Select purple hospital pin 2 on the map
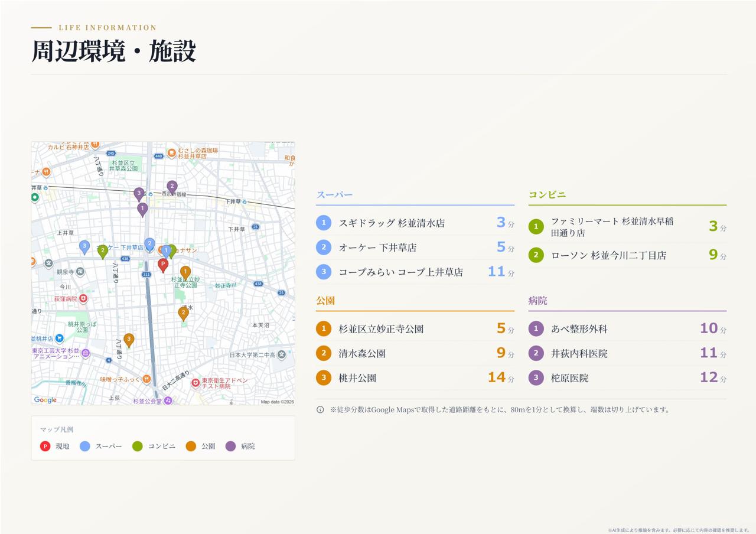756x534 pixels. pyautogui.click(x=172, y=187)
